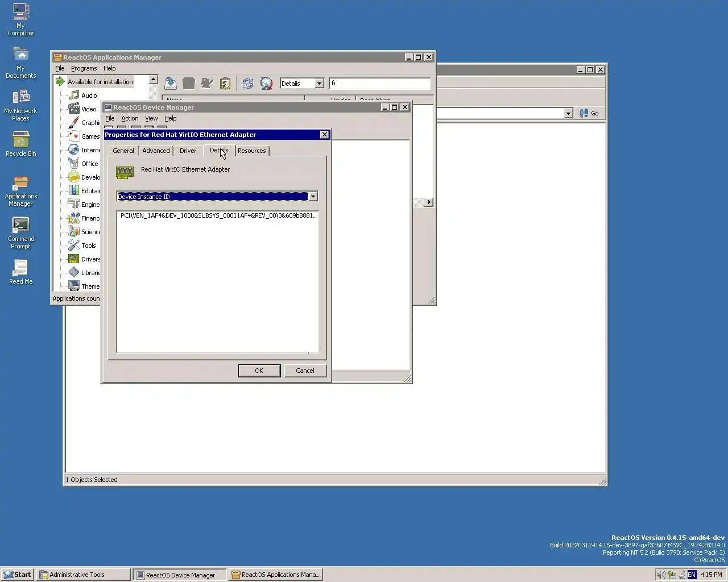Click the volume icon in system tray
The height and width of the screenshot is (582, 728).
tap(661, 575)
